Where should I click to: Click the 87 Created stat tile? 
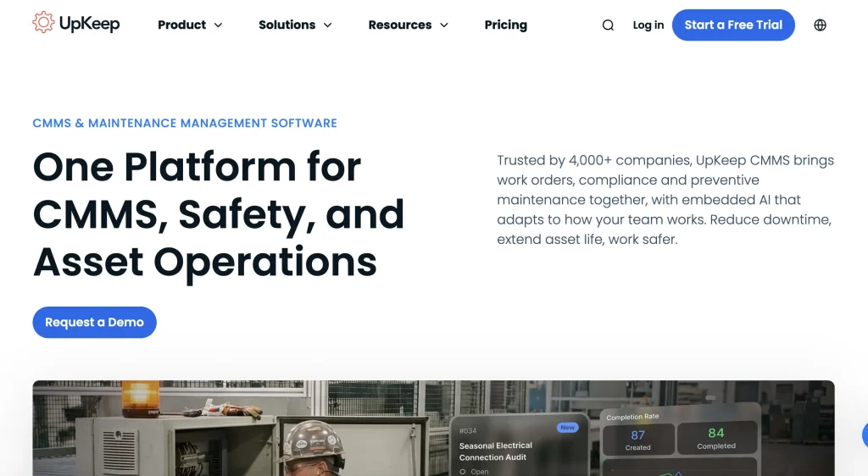(637, 440)
